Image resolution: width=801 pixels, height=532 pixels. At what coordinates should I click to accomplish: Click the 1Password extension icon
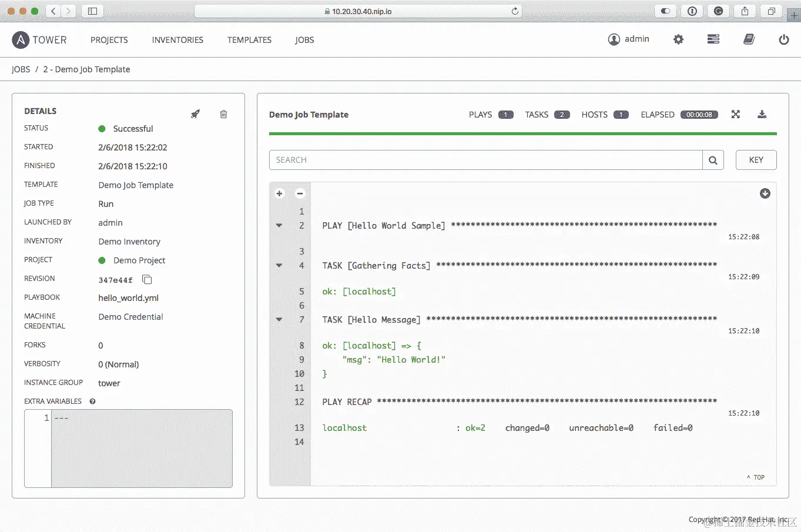pyautogui.click(x=692, y=11)
